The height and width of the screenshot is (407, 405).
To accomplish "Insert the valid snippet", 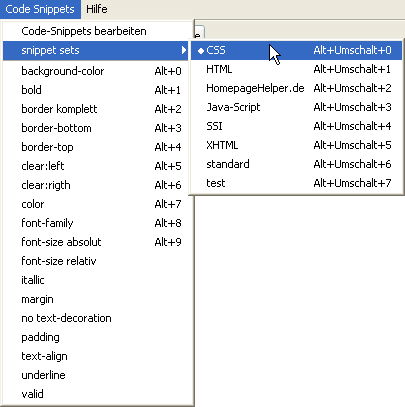I will tap(98, 394).
